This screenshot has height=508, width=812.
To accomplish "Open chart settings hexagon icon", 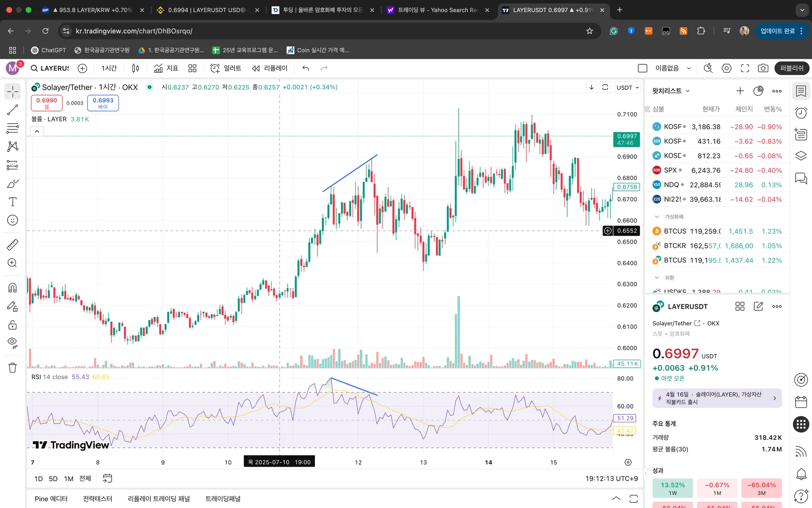I will pos(726,68).
